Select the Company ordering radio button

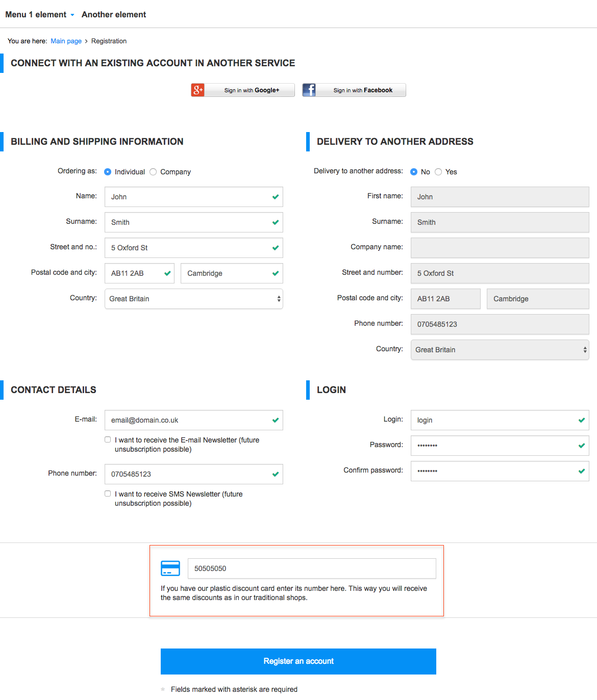[x=153, y=172]
